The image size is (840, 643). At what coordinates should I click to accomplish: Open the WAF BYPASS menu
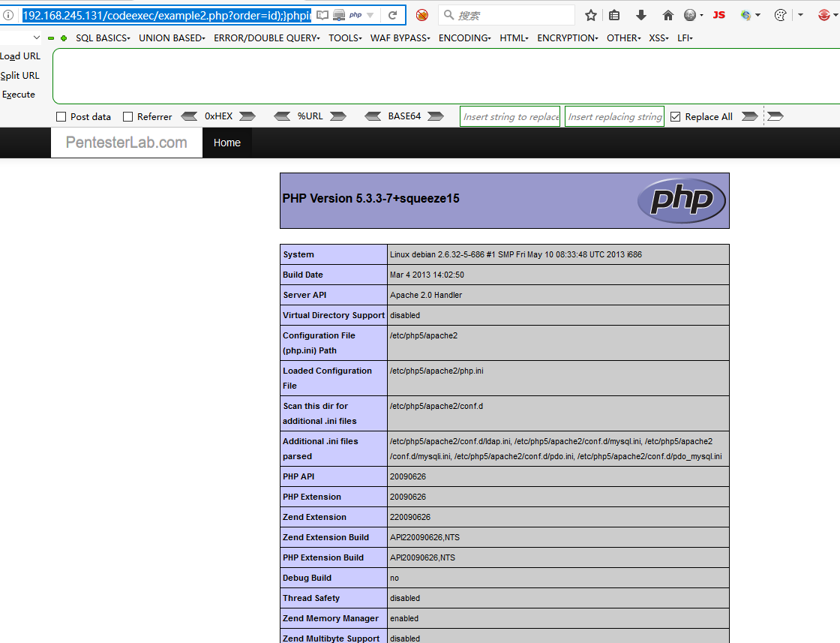point(400,38)
